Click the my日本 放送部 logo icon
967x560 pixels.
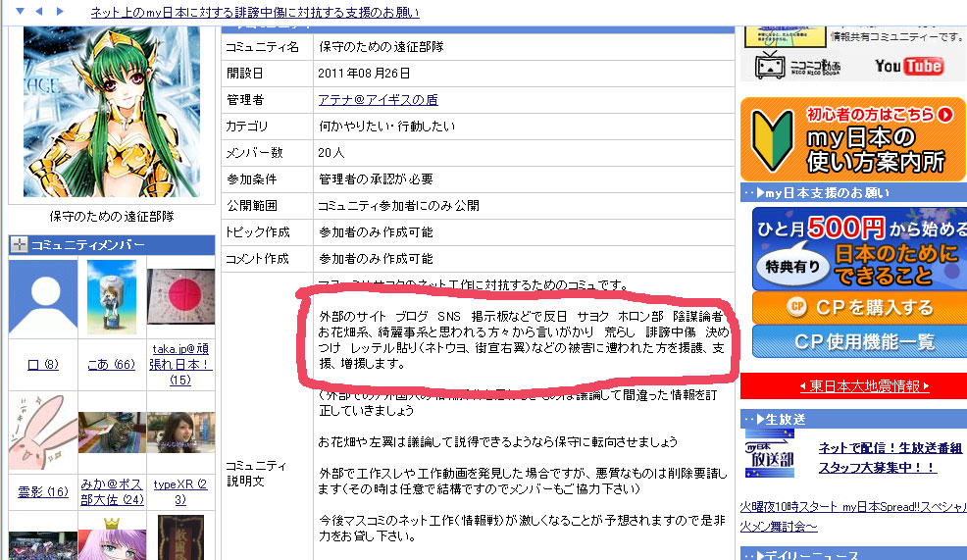[x=769, y=454]
